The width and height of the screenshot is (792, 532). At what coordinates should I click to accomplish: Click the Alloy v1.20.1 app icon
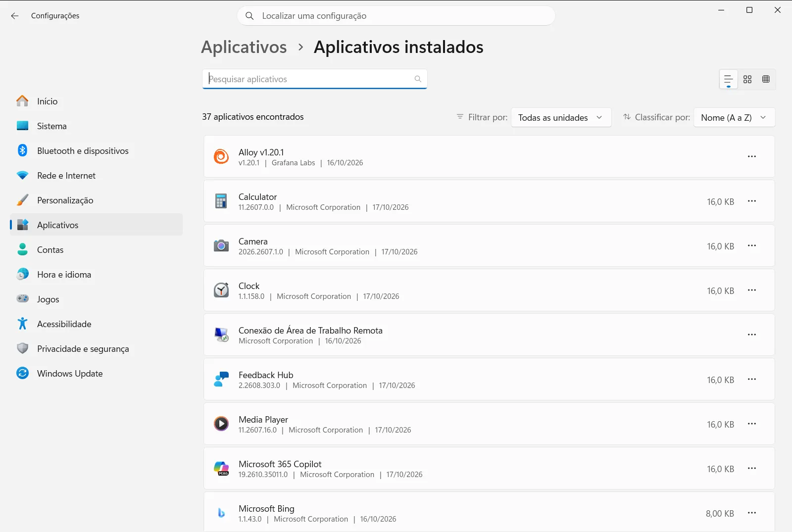pos(221,156)
